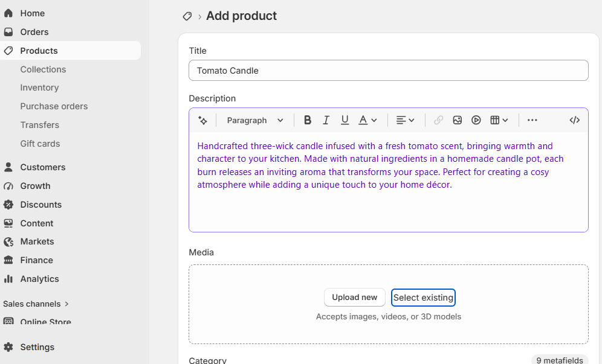602x364 pixels.
Task: Open the Customers section label
Action: [43, 167]
